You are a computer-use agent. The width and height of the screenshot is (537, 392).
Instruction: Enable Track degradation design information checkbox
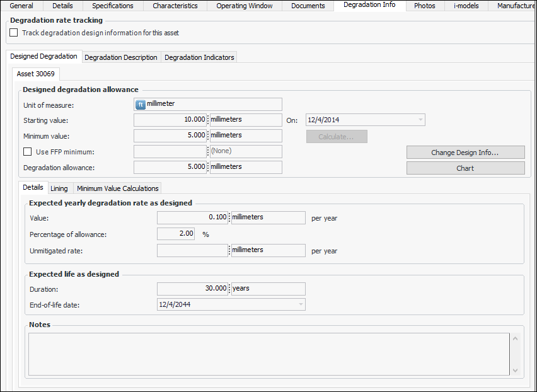pos(14,33)
